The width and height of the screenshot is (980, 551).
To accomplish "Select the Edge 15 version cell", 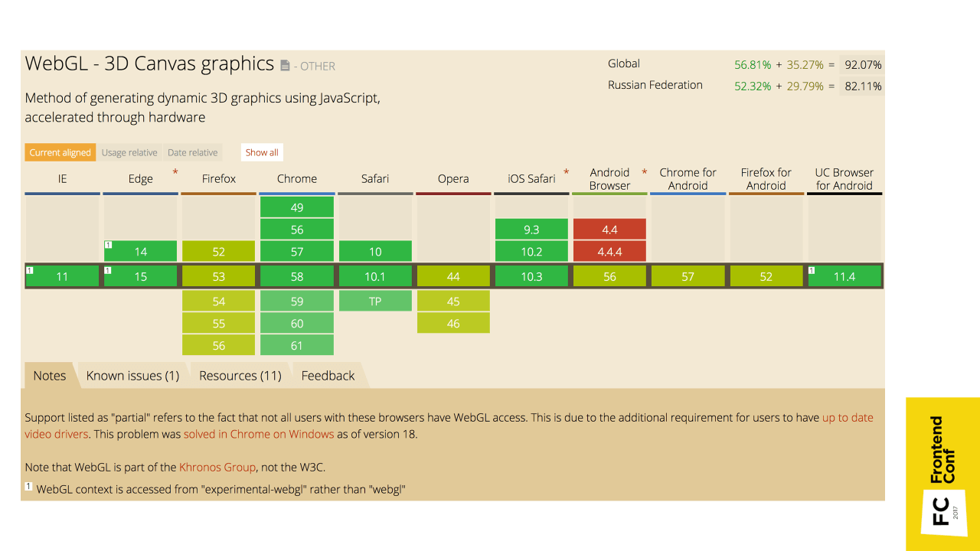I will pyautogui.click(x=141, y=276).
